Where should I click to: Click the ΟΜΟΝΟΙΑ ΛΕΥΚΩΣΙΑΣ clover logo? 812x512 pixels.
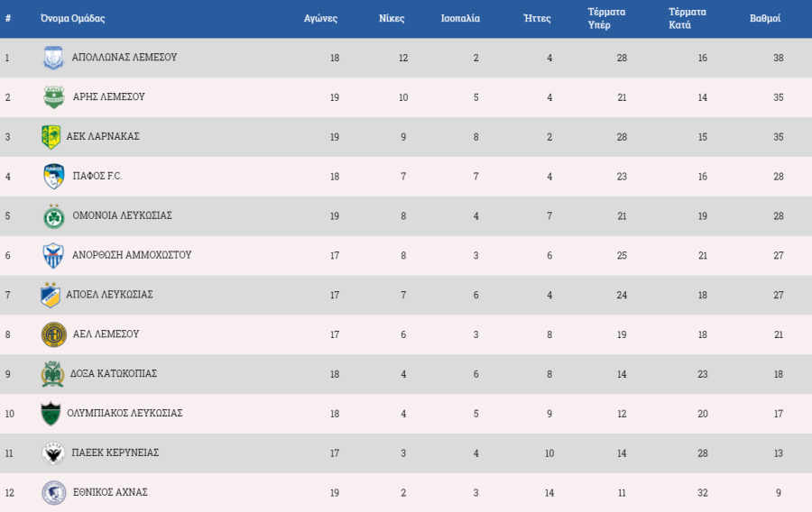pyautogui.click(x=54, y=215)
